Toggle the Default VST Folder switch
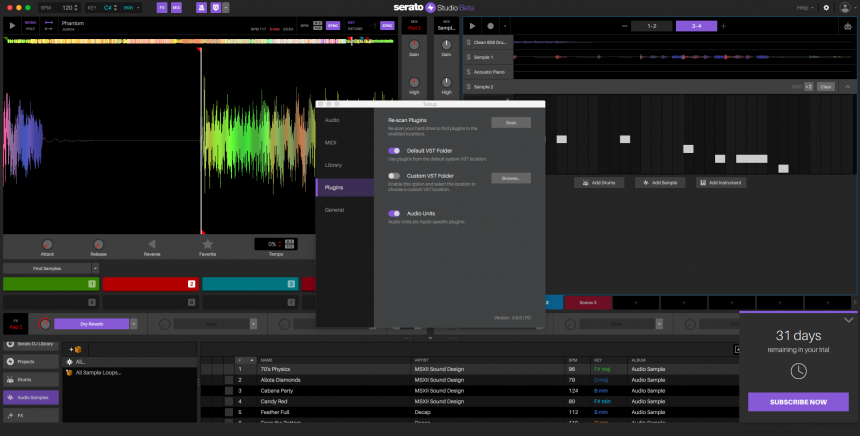The height and width of the screenshot is (436, 860). [394, 150]
